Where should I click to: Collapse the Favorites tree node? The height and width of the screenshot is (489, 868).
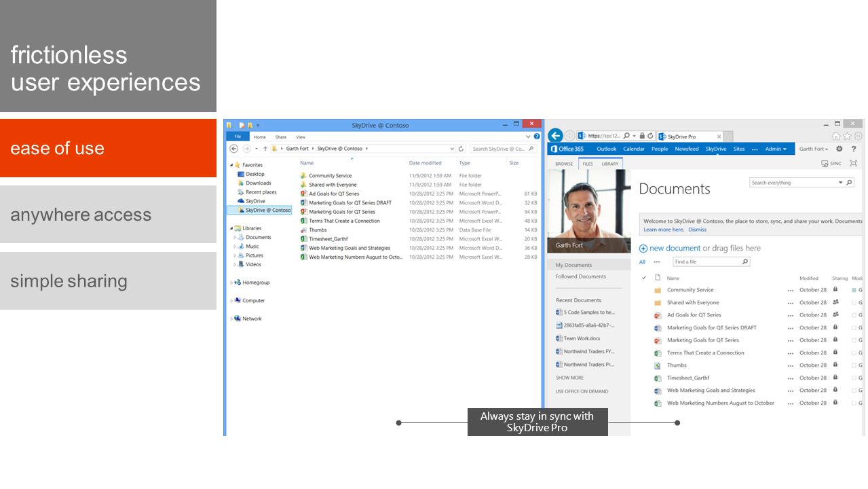tap(231, 165)
